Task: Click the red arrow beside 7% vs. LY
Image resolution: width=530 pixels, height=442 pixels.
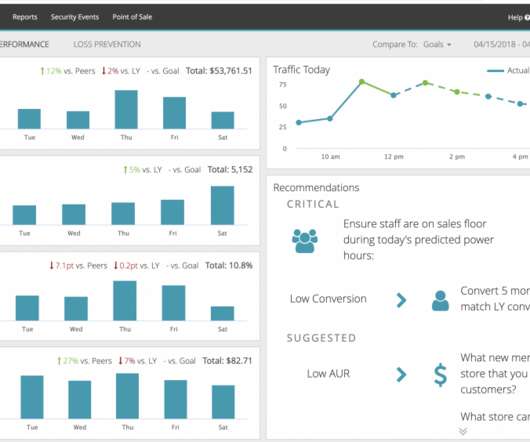Action: coord(120,361)
